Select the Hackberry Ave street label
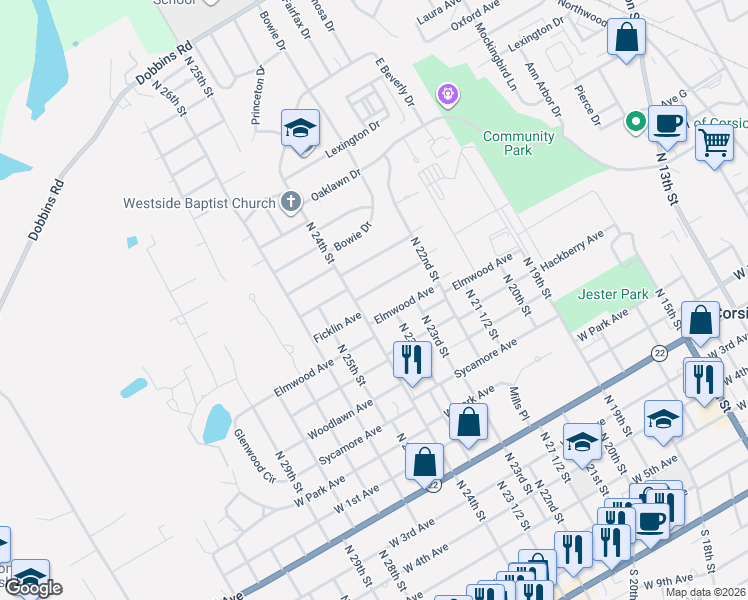 coord(572,250)
